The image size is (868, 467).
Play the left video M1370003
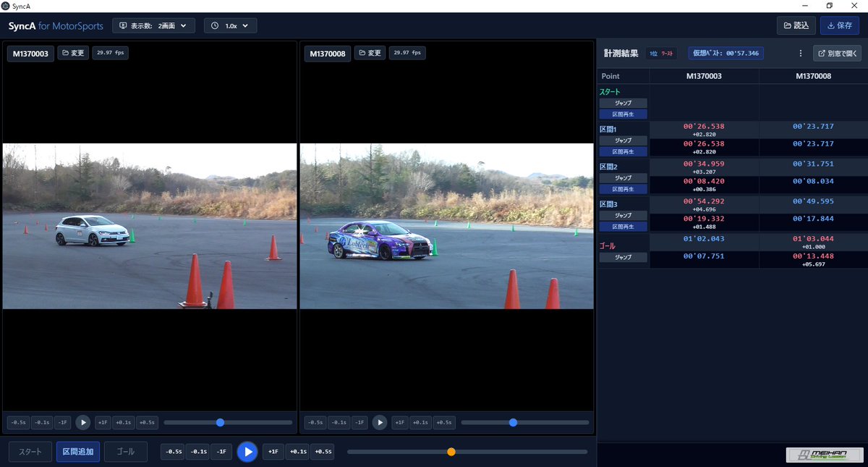click(x=83, y=422)
